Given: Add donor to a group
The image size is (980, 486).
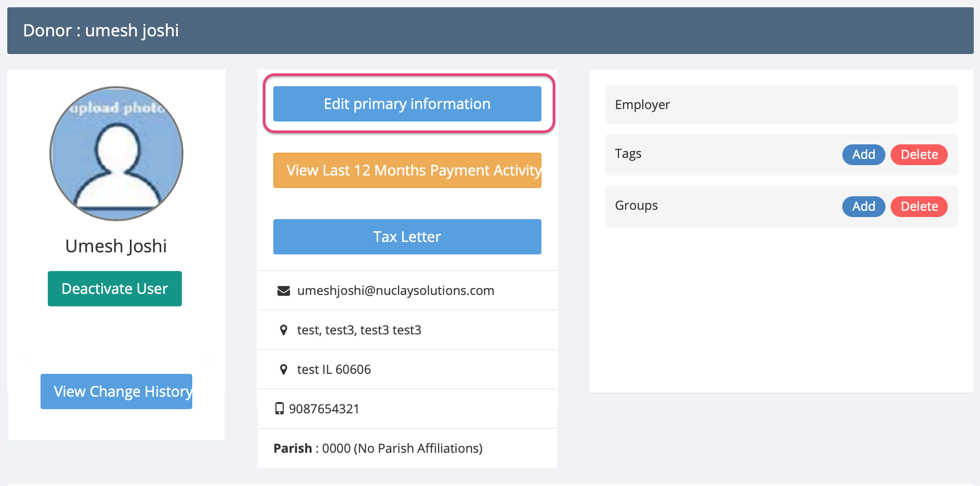Looking at the screenshot, I should pos(864,207).
